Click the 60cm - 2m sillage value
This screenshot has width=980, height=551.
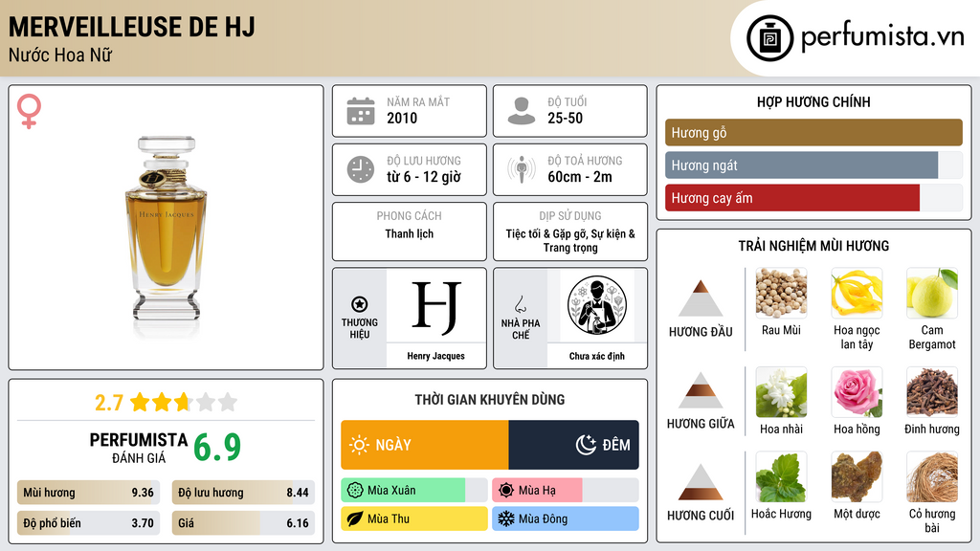coord(580,177)
